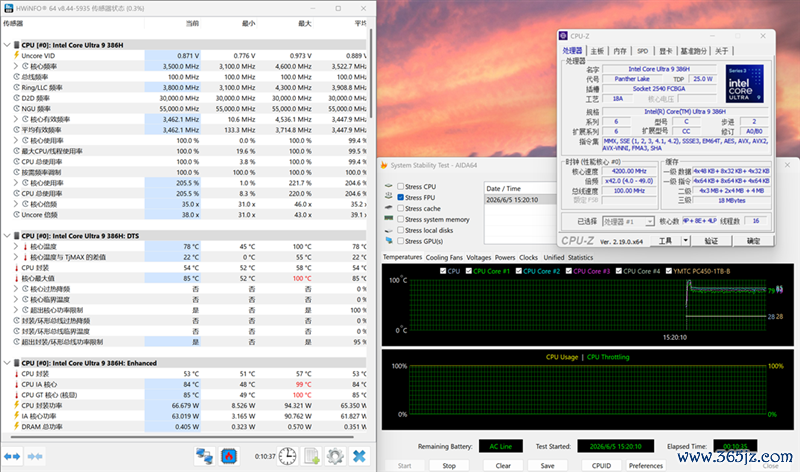Switch to 主板 tab in CPU-Z
The width and height of the screenshot is (800, 472).
[x=597, y=51]
